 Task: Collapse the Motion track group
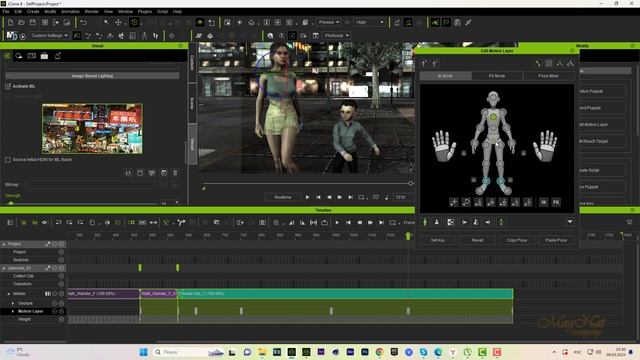[x=9, y=294]
